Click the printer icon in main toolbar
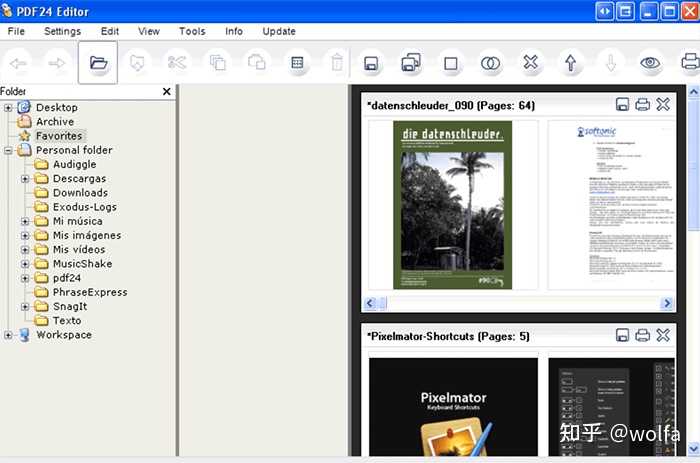The height and width of the screenshot is (463, 700). [690, 62]
